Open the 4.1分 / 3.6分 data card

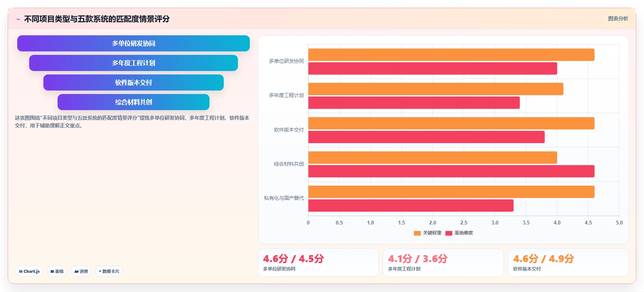click(x=443, y=262)
